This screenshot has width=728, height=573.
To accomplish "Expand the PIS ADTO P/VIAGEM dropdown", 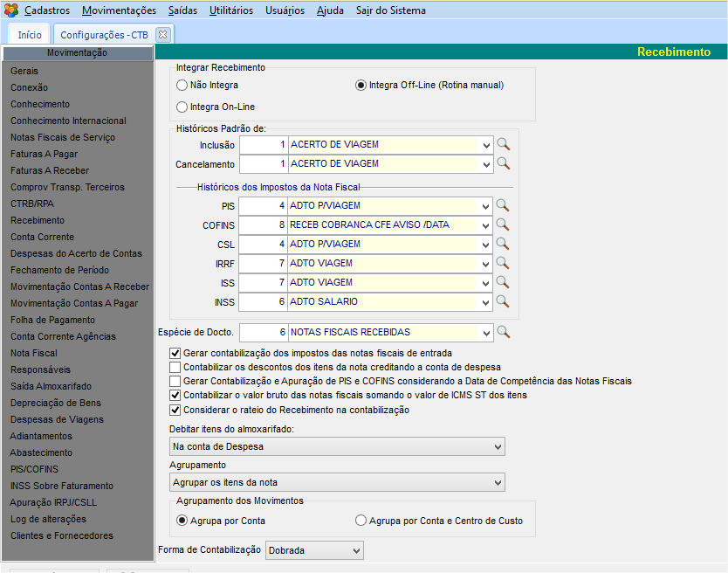I will click(485, 206).
